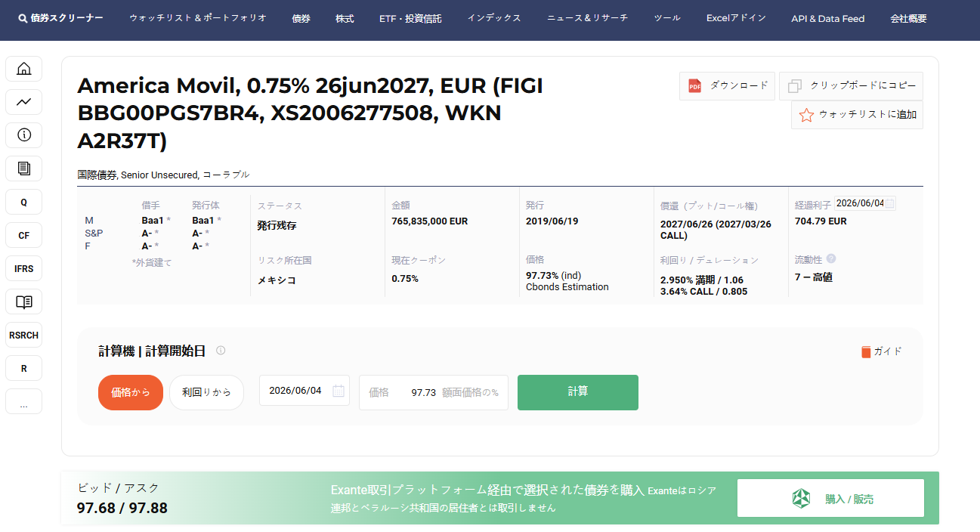Open the calculator date picker calendar icon
The image size is (980, 532).
pyautogui.click(x=339, y=391)
